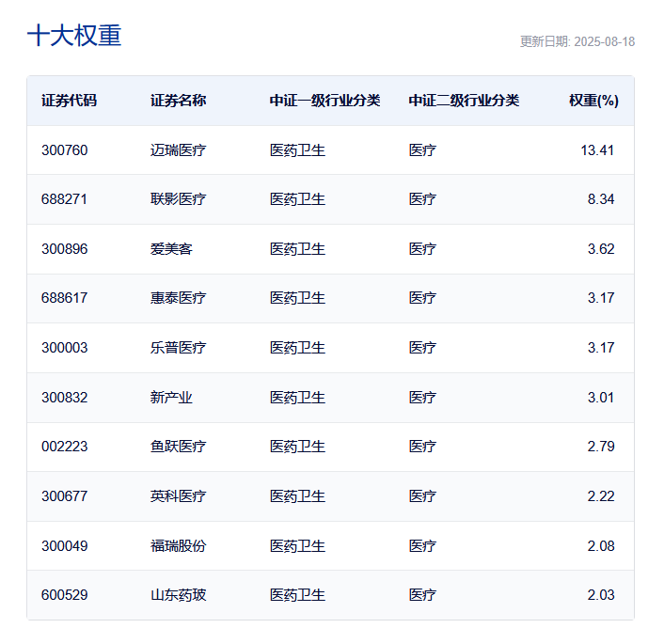The height and width of the screenshot is (644, 664).
Task: Click the 权重(%) column header
Action: click(593, 101)
